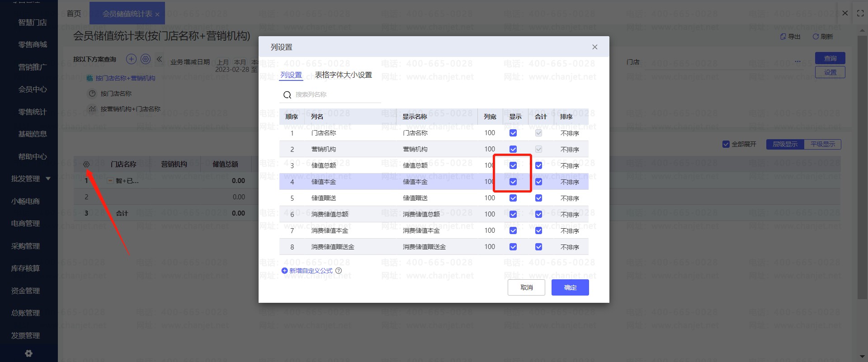Edit the 列宽 value of 储值赠送 row

tap(490, 198)
